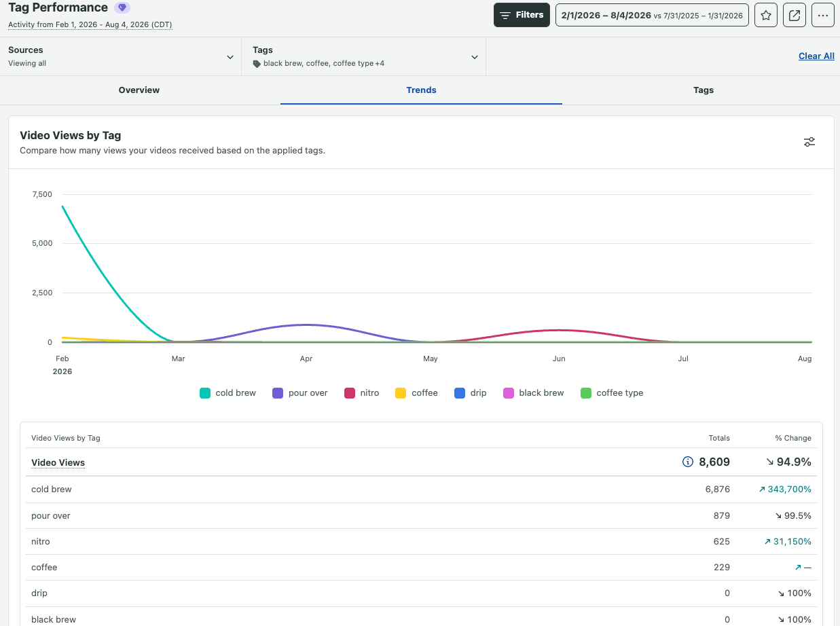Click the underlined Video Views link
The image size is (840, 626).
point(58,462)
